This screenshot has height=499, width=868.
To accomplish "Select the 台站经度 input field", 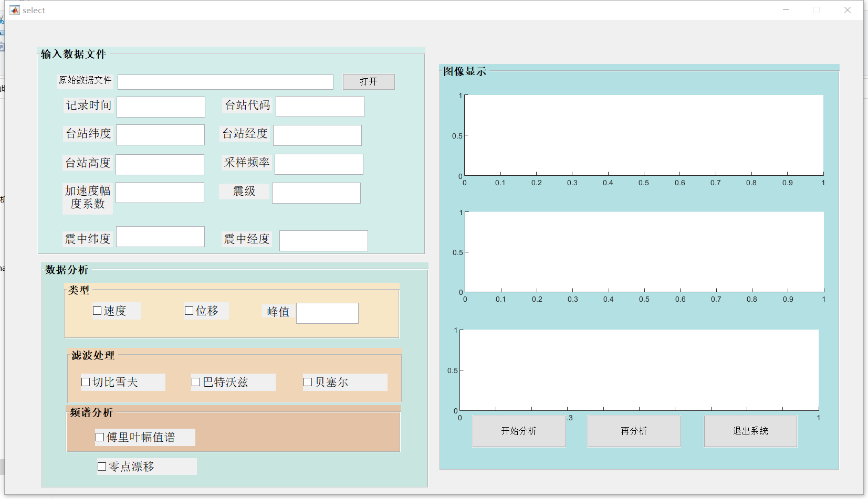I will [x=317, y=135].
